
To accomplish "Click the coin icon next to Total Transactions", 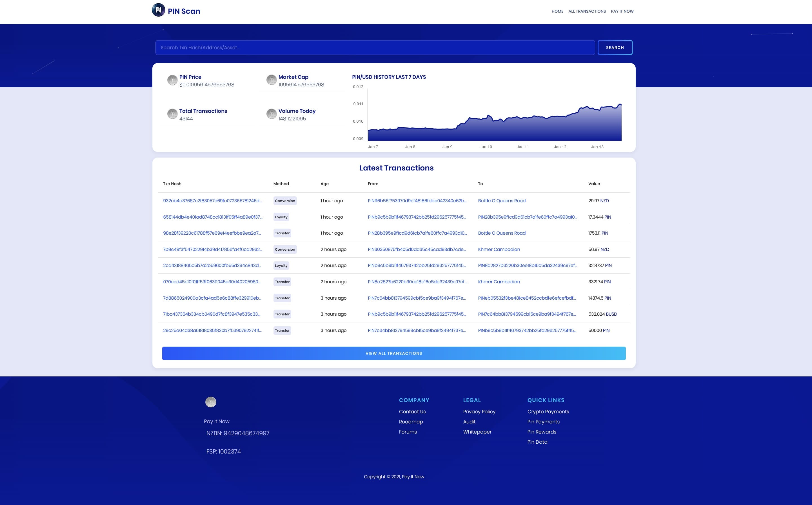I will (172, 114).
